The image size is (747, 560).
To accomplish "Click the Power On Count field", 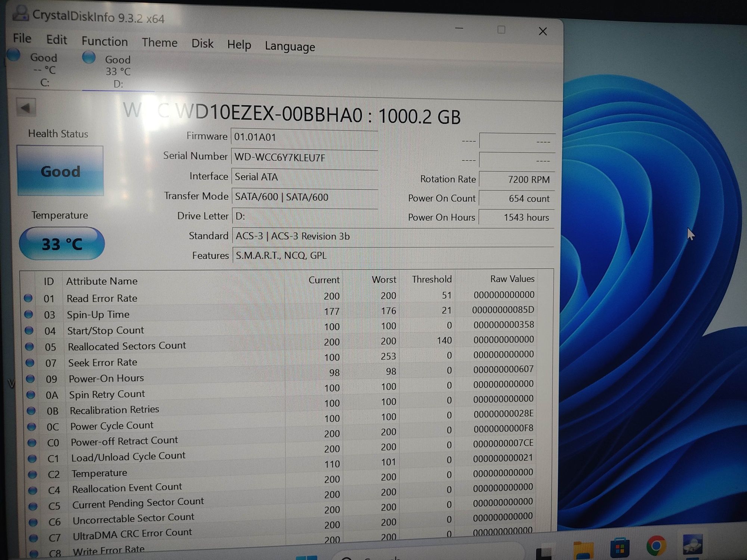I will 517,199.
